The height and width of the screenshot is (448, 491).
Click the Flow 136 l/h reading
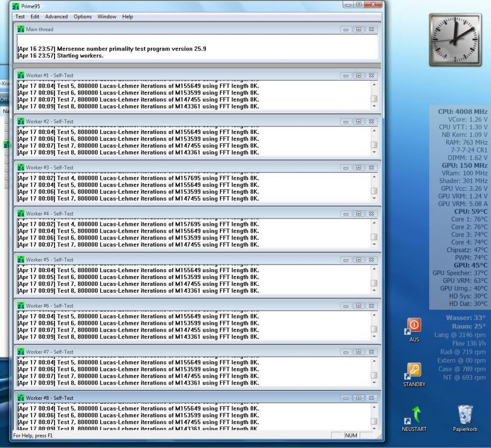(x=469, y=343)
